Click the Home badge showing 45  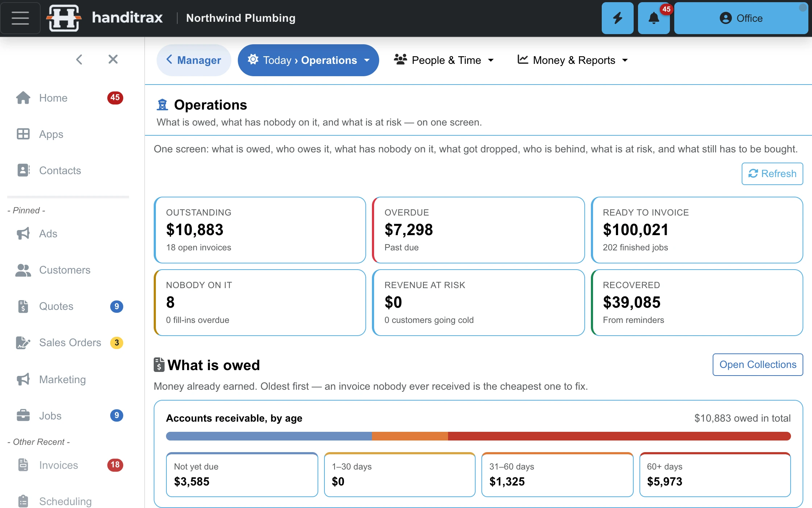pyautogui.click(x=115, y=98)
